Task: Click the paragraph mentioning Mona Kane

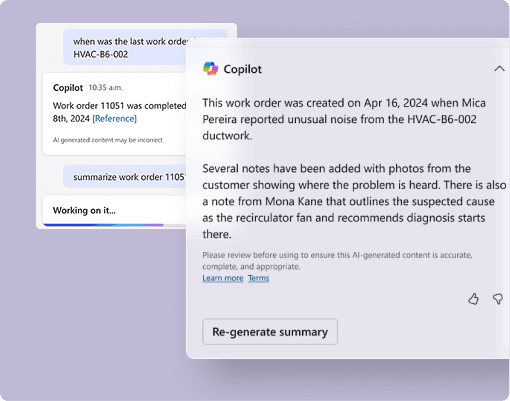Action: 354,201
